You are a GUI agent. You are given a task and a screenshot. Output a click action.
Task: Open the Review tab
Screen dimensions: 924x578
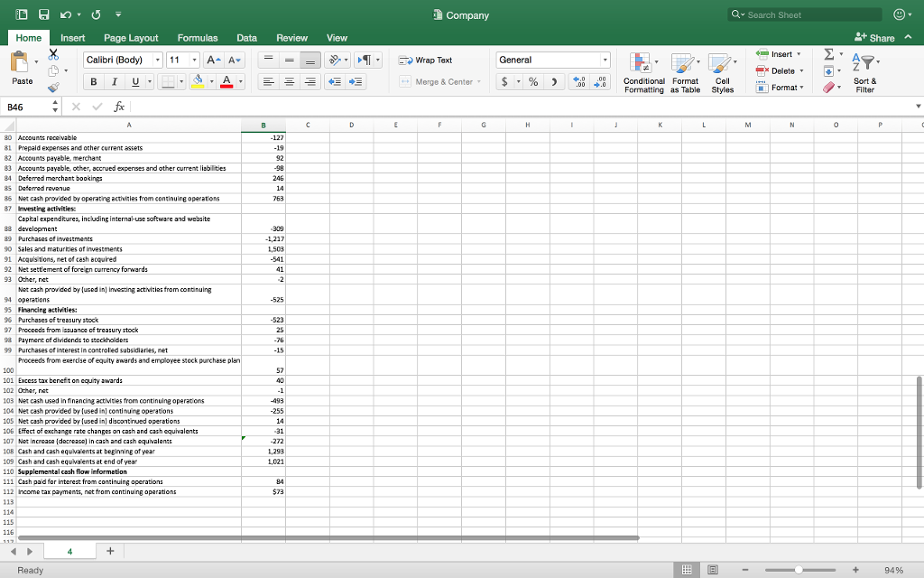(291, 38)
